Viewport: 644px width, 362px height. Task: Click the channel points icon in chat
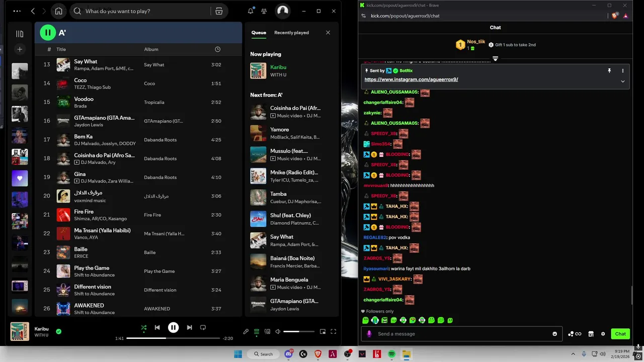tap(574, 334)
